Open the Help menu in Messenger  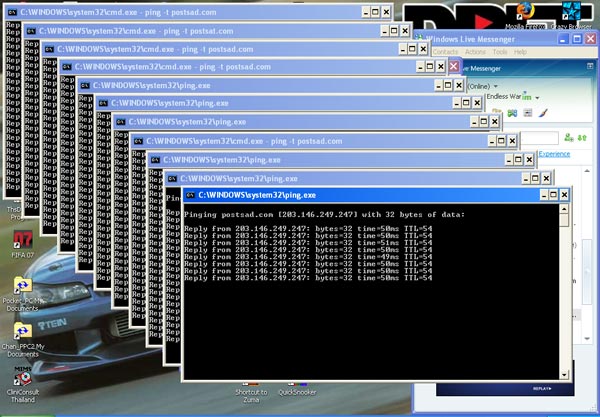tap(520, 52)
